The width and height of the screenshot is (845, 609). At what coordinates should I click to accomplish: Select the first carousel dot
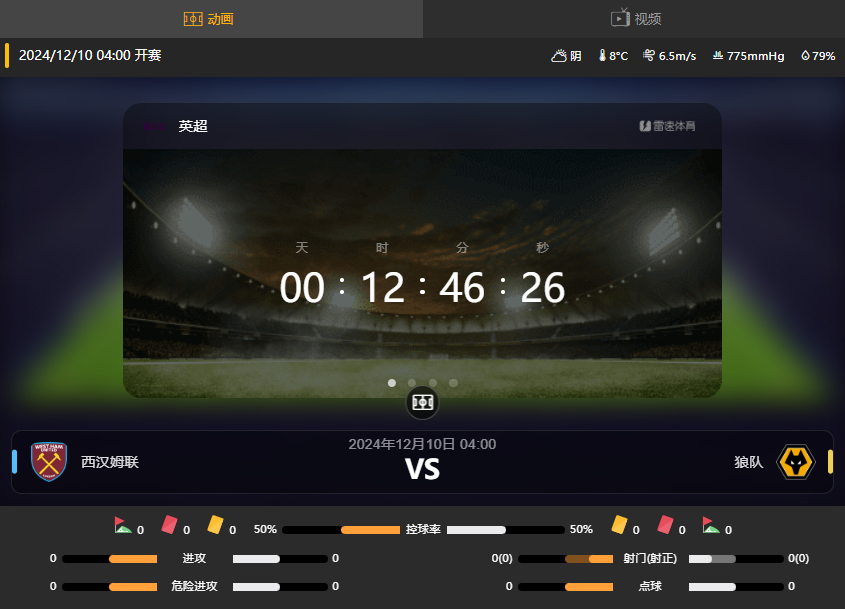pyautogui.click(x=392, y=383)
